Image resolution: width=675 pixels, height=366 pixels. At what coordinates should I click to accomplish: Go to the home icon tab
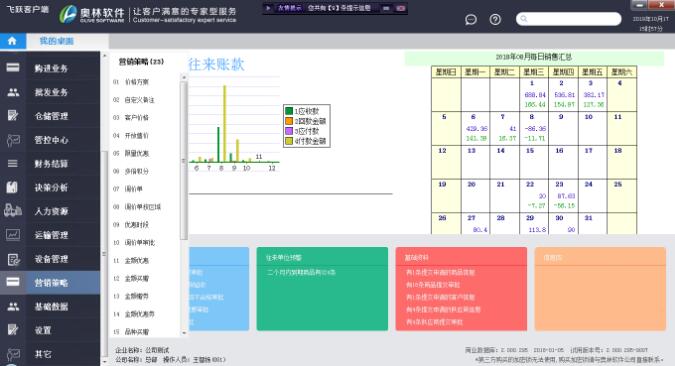point(12,41)
